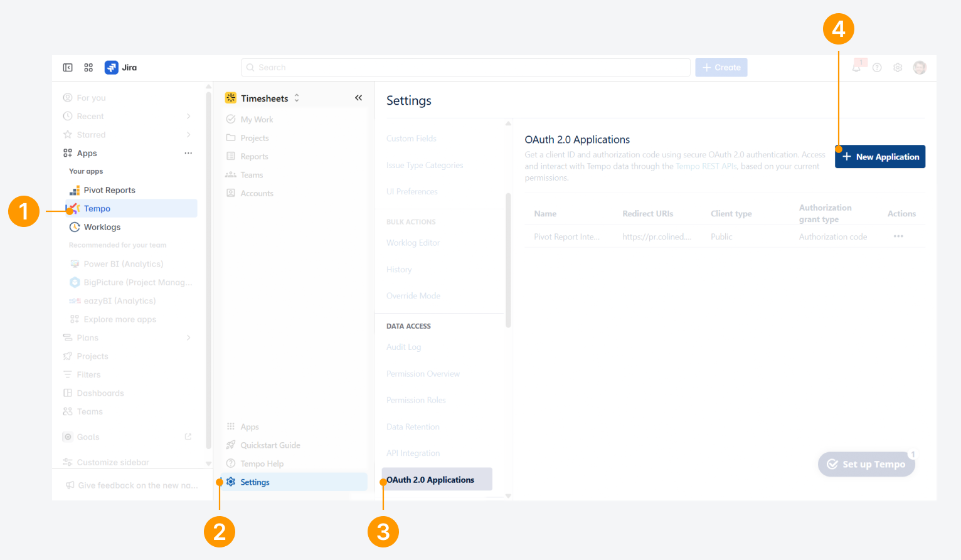Expand the Plans submenu chevron
Screen dimensions: 961x560
point(188,337)
